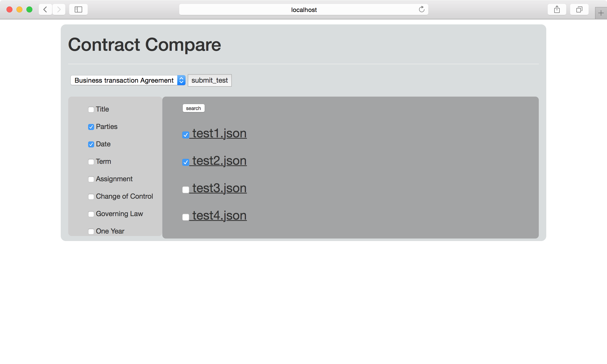This screenshot has height=364, width=607.
Task: Toggle the Safari sidebar icon
Action: point(78,10)
